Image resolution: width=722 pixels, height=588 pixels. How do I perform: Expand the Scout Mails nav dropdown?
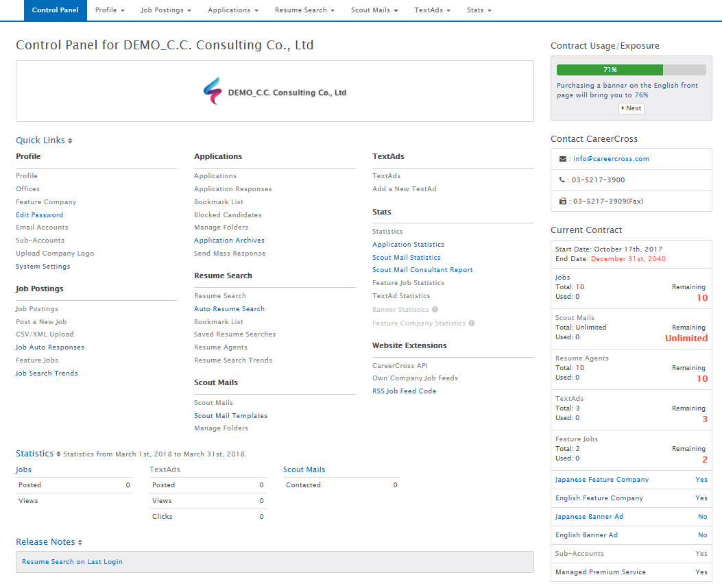(374, 10)
